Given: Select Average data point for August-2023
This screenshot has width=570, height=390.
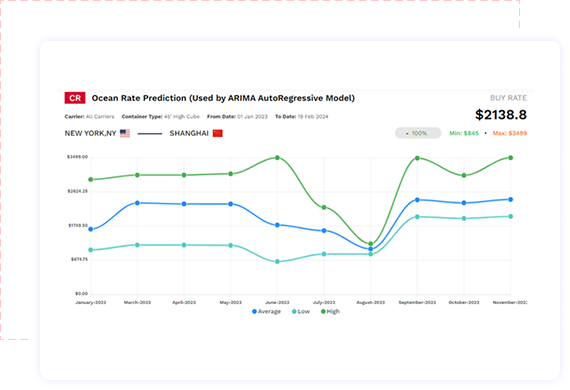Looking at the screenshot, I should click(371, 249).
